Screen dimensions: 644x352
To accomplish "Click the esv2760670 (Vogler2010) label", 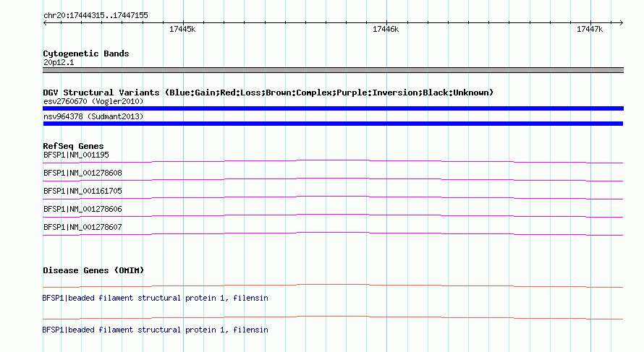I will (x=93, y=101).
